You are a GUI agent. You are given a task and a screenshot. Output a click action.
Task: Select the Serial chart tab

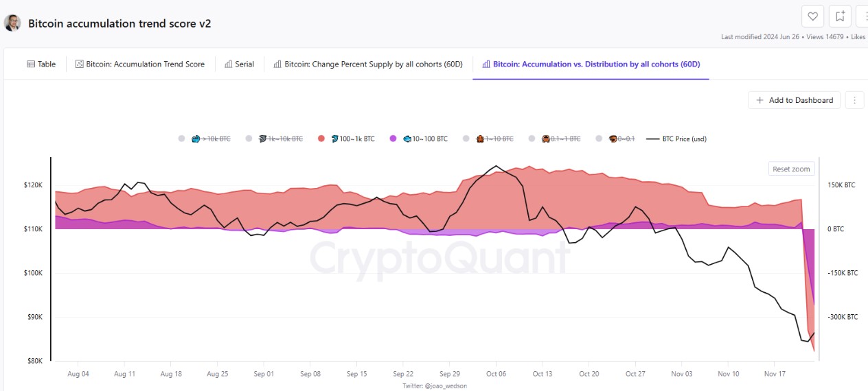coord(240,64)
